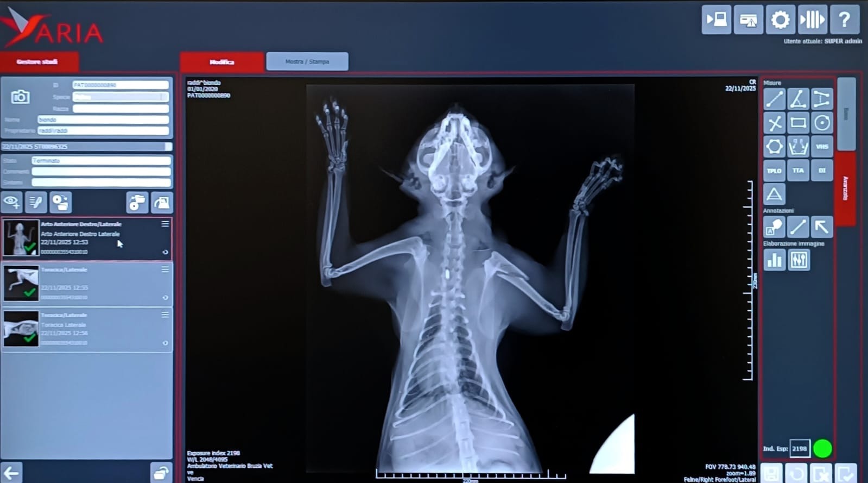The width and height of the screenshot is (868, 483).
Task: Open settings with the gear icon
Action: [780, 20]
